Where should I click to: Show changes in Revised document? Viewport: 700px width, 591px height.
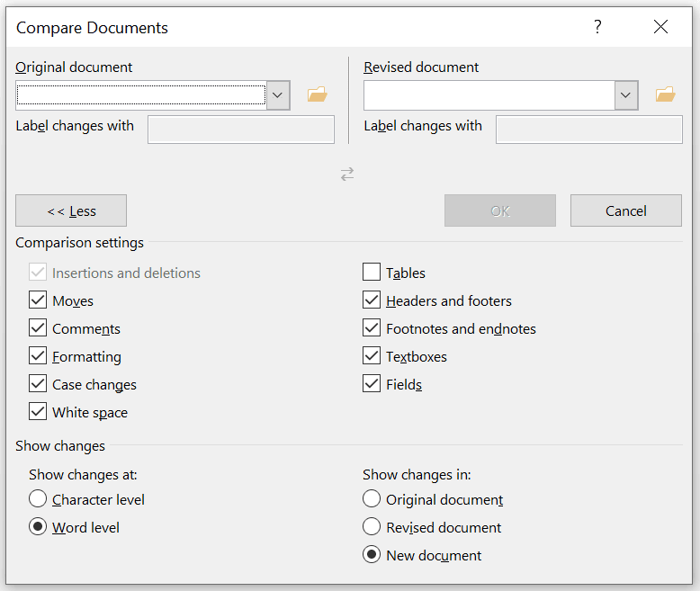(372, 527)
